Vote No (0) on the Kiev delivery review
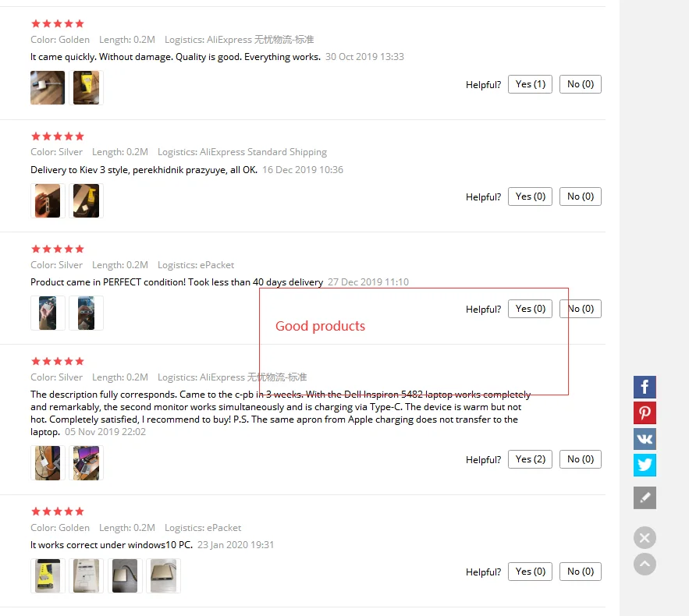 pyautogui.click(x=580, y=196)
